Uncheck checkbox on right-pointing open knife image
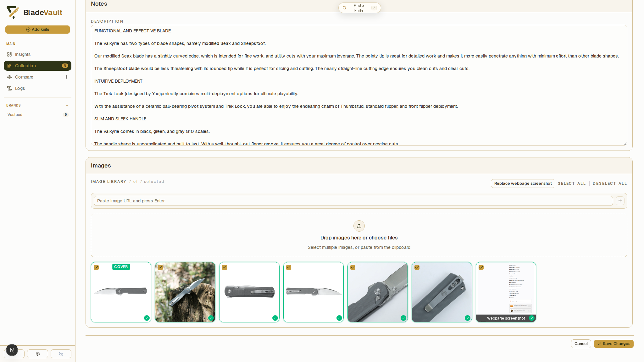644x362 pixels. point(289,267)
